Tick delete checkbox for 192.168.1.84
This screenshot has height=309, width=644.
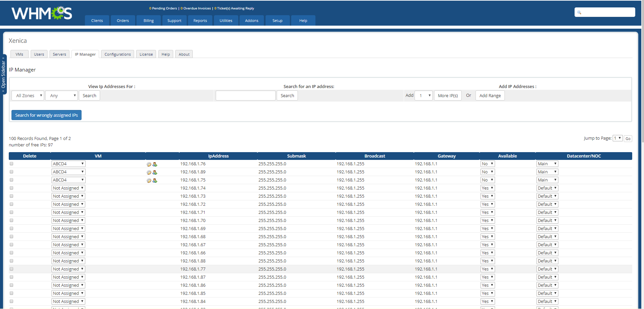11,301
